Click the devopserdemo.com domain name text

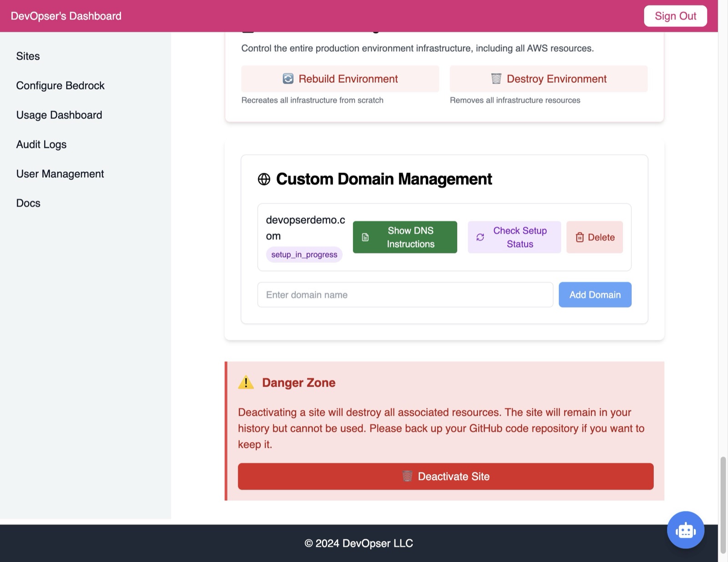(305, 228)
